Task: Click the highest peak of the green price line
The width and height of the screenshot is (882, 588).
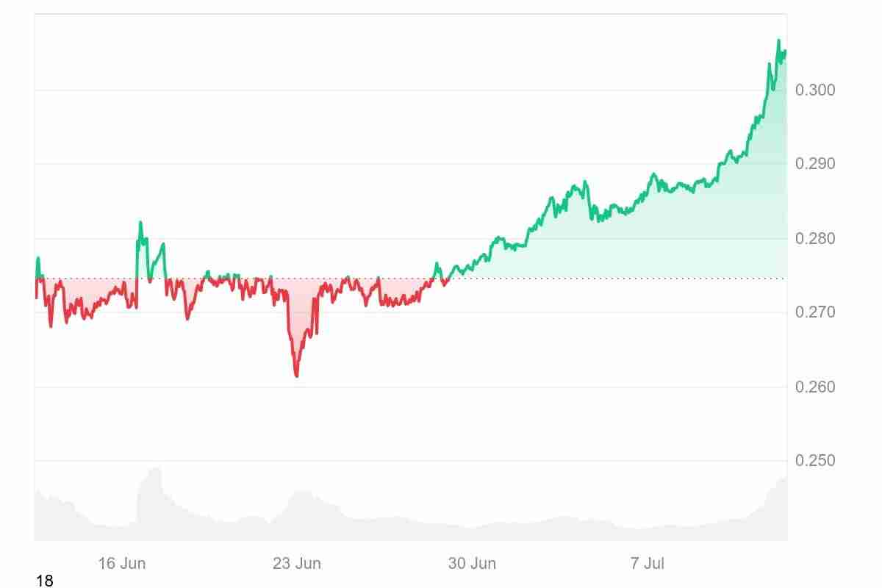Action: [778, 40]
